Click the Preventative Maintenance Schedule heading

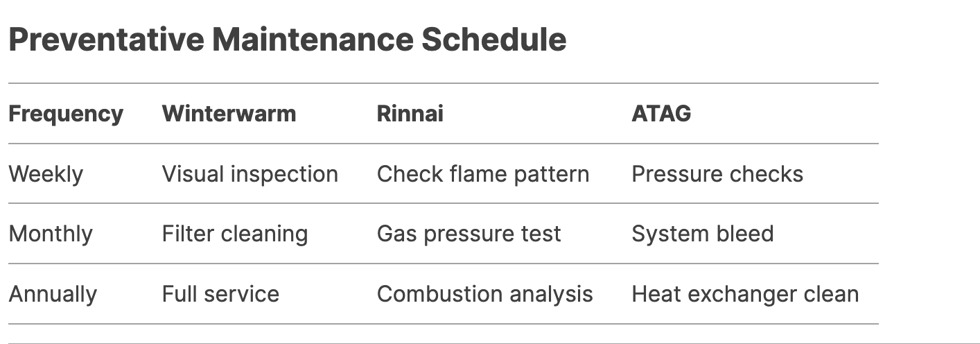288,40
